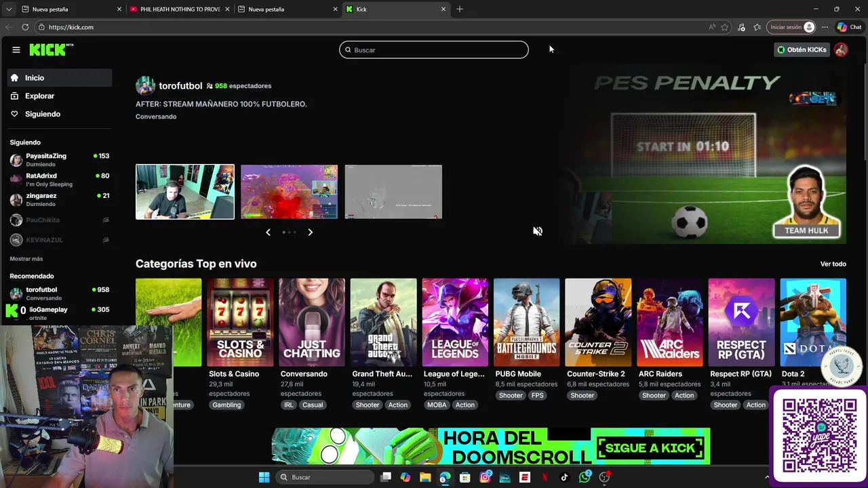Image resolution: width=868 pixels, height=488 pixels.
Task: Show next featured stream with right arrow
Action: click(310, 232)
